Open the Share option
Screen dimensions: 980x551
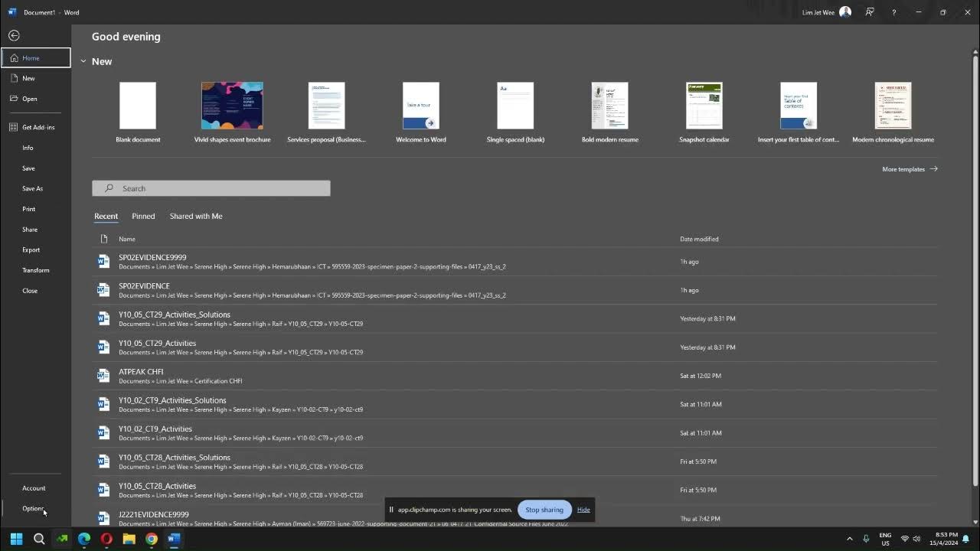point(36,229)
